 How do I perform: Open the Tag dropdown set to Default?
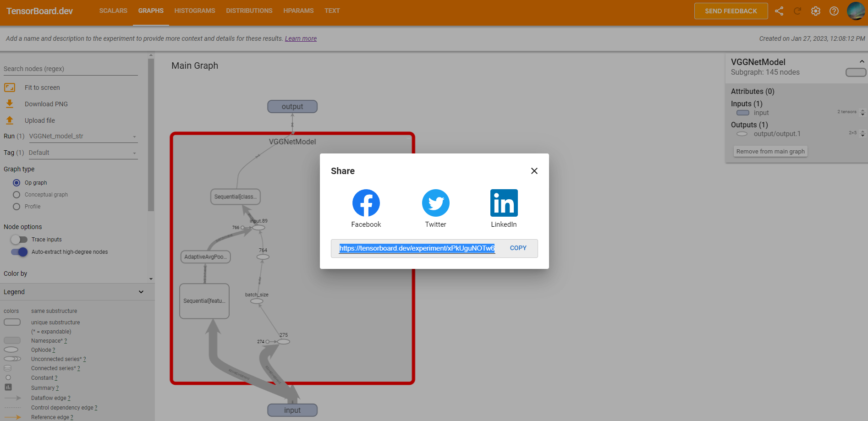(83, 153)
